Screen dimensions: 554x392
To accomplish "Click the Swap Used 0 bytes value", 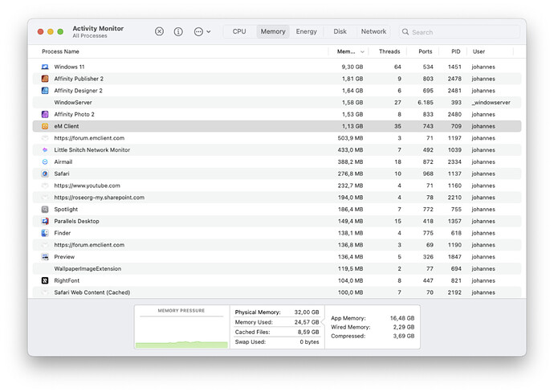I will (x=309, y=342).
